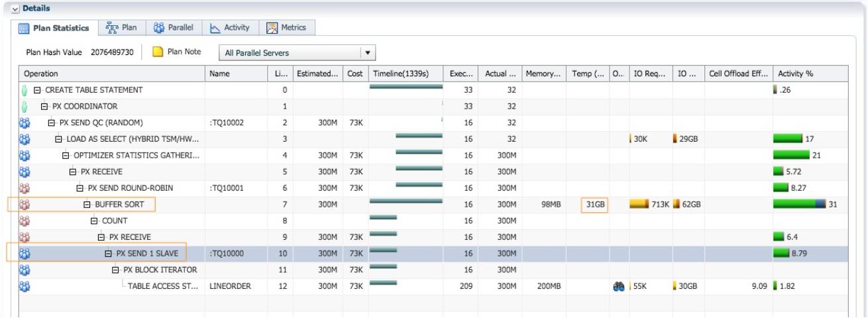Collapse the PX COORDINATOR node

tap(44, 106)
